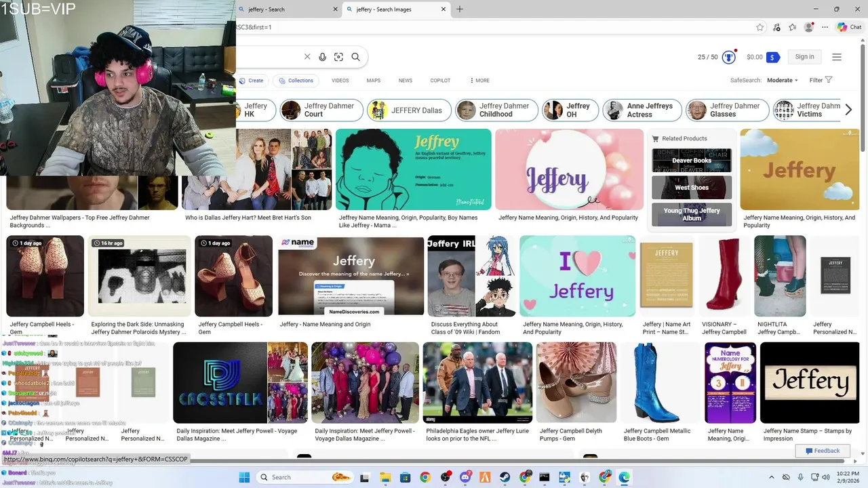Screen dimensions: 868x488
Task: Open the terminal icon in taskbar
Action: coord(545,477)
